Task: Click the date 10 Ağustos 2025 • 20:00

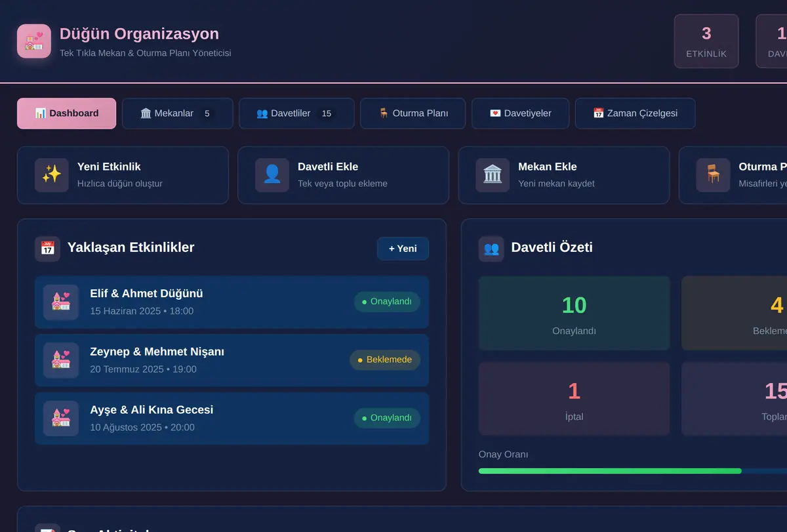Action: (142, 428)
